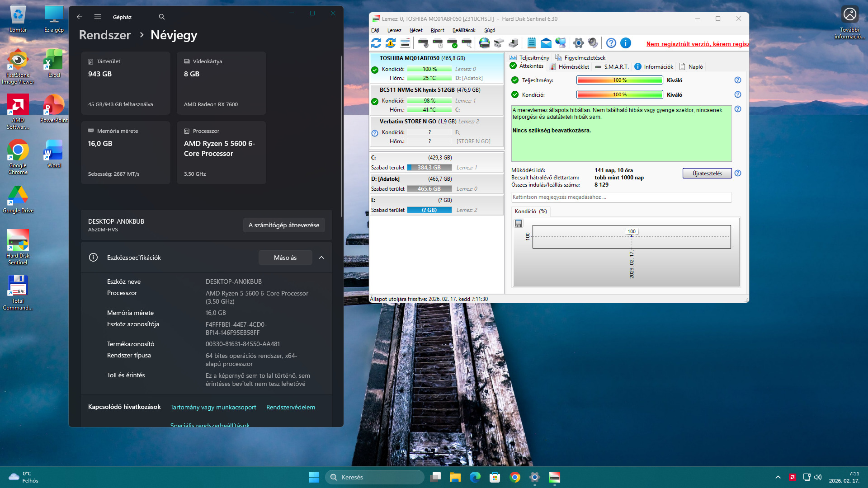868x488 pixels.
Task: Open settings via the gear toolbar icon
Action: 578,43
